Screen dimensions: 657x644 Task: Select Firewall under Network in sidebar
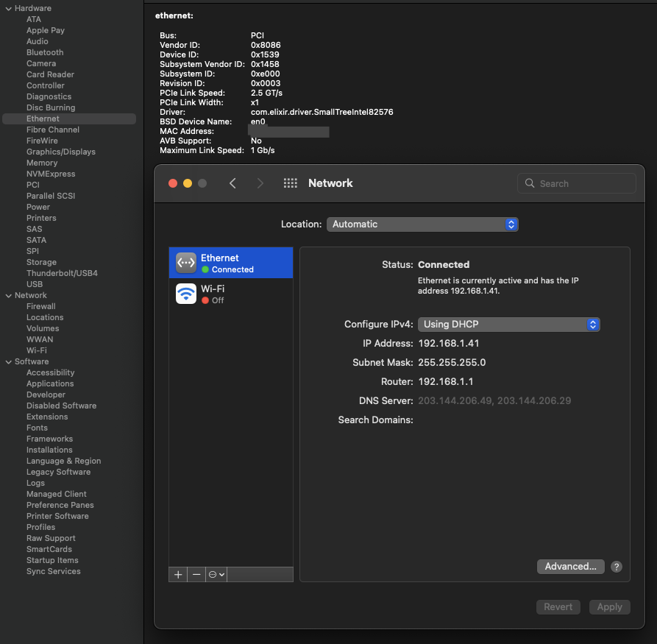pyautogui.click(x=41, y=306)
